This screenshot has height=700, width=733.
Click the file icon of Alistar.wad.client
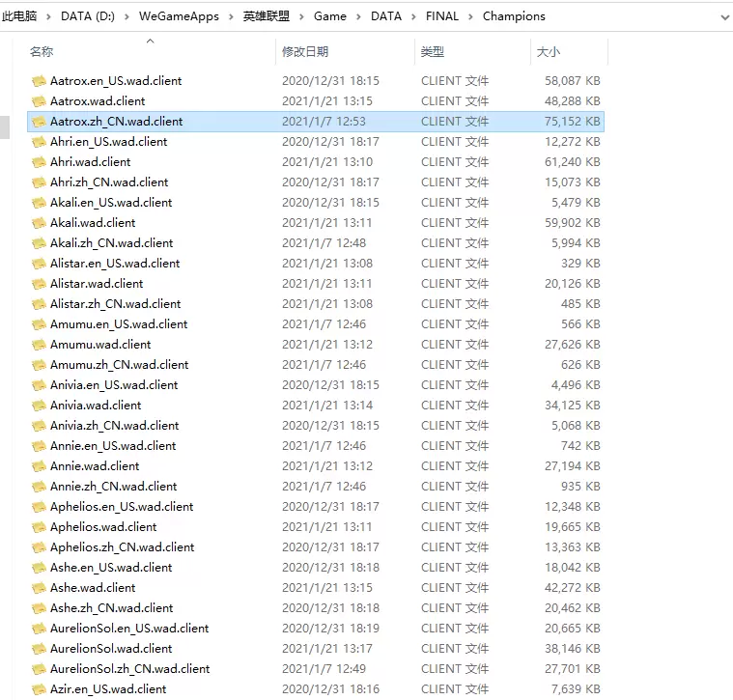[39, 284]
